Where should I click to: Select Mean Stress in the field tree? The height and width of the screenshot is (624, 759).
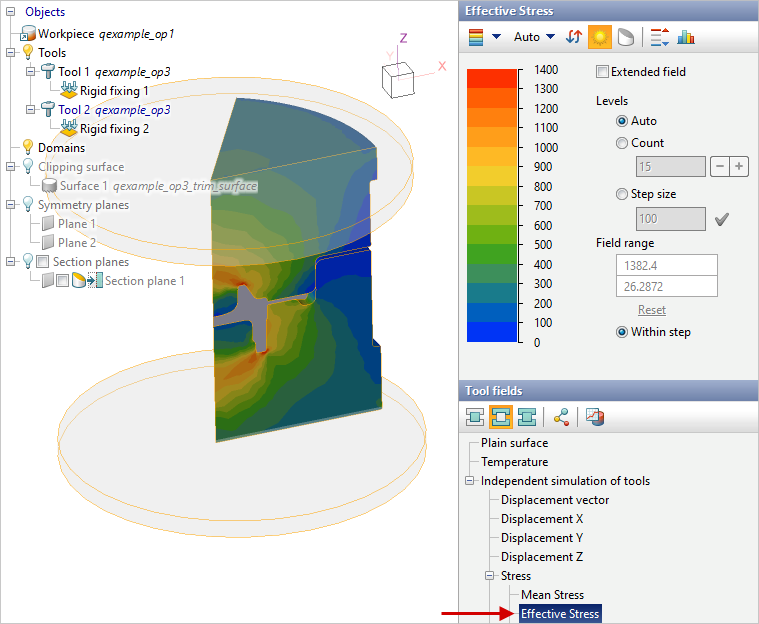click(x=552, y=595)
